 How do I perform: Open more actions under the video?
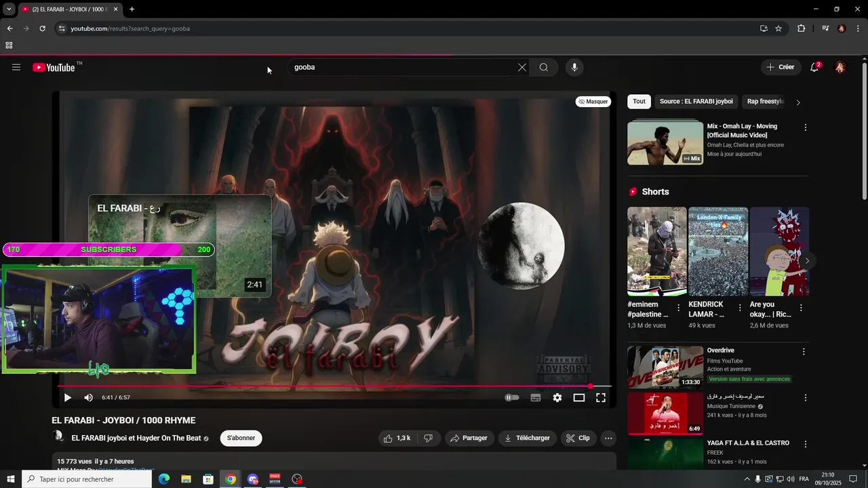(608, 438)
